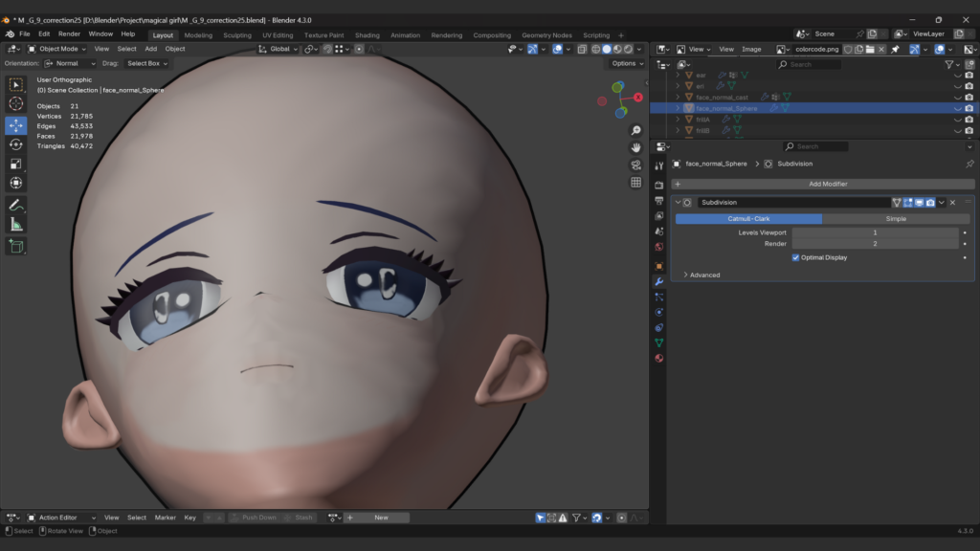
Task: Toggle X-ray mode in the viewport header
Action: (583, 49)
